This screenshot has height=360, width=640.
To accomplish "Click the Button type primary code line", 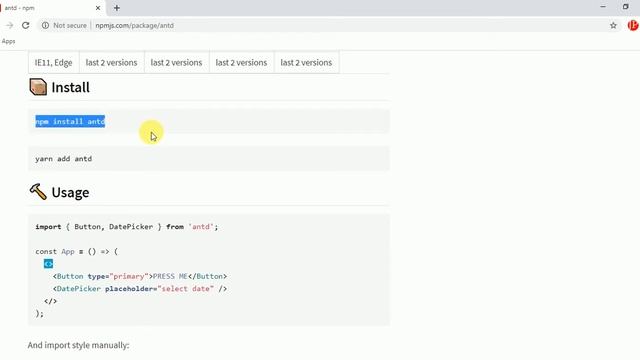I will click(x=140, y=276).
